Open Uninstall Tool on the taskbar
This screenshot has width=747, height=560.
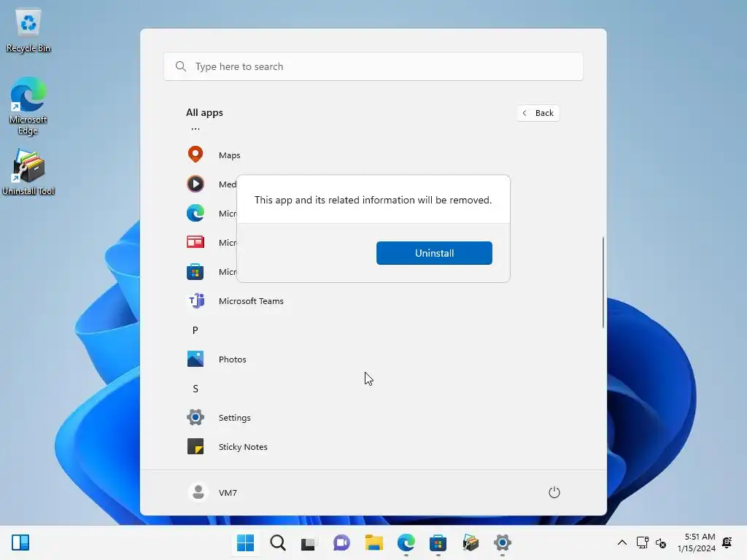click(471, 542)
